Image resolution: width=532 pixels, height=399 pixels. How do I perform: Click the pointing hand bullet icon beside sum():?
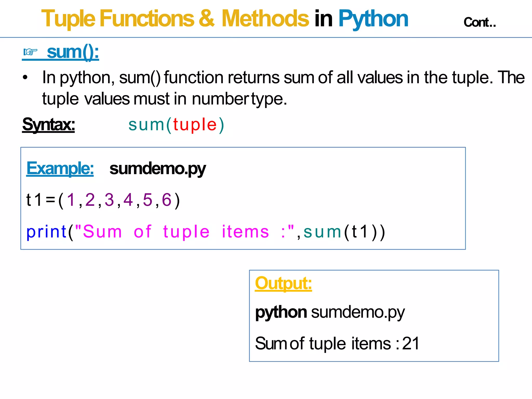(30, 52)
